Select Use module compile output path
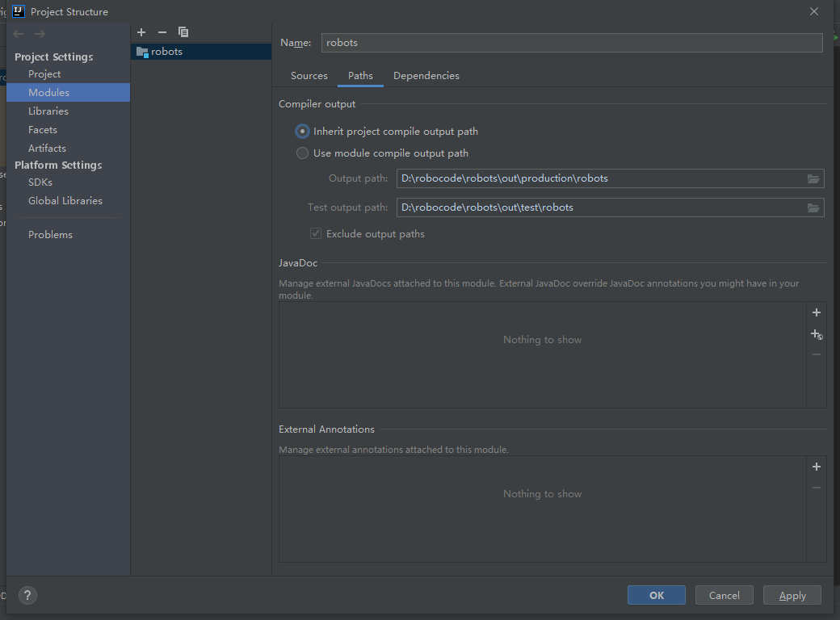The height and width of the screenshot is (620, 840). coord(382,153)
